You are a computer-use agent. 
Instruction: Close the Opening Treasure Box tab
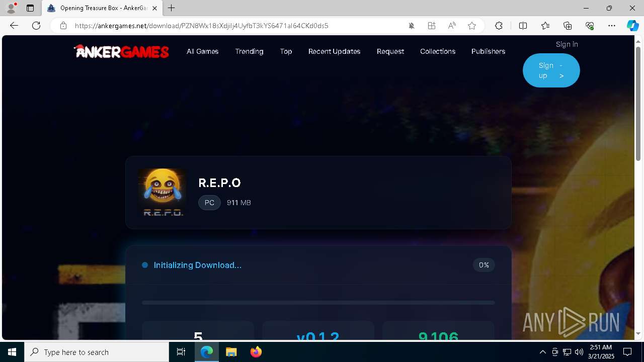(154, 8)
